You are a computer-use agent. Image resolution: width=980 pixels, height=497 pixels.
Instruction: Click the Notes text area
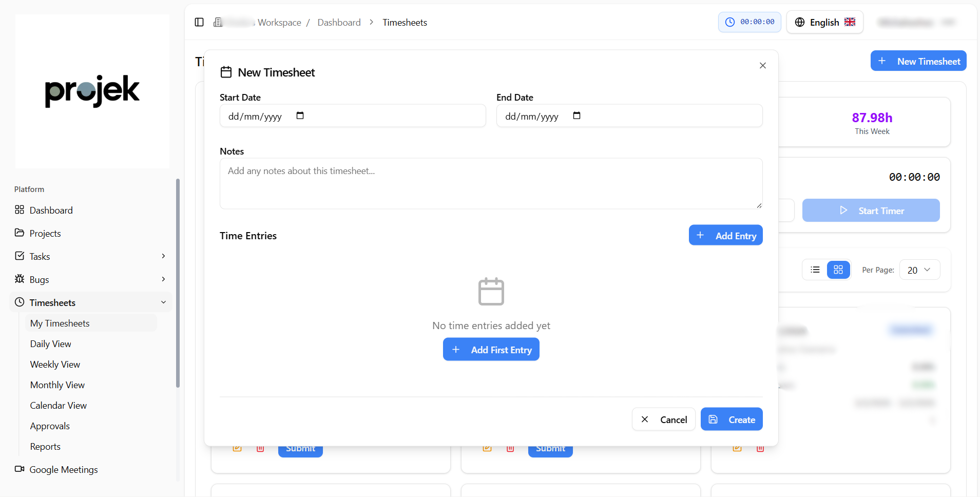pyautogui.click(x=491, y=183)
